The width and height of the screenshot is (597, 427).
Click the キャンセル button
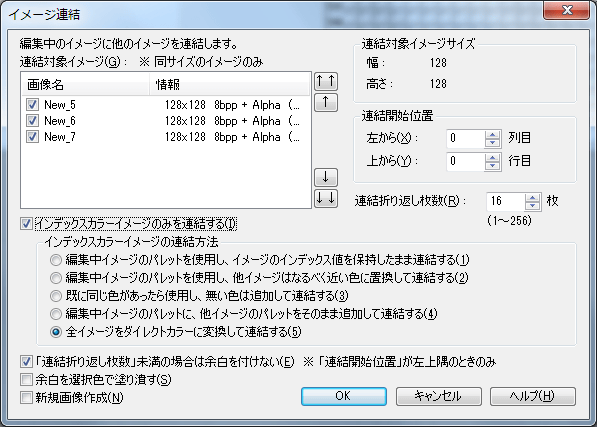click(x=439, y=396)
